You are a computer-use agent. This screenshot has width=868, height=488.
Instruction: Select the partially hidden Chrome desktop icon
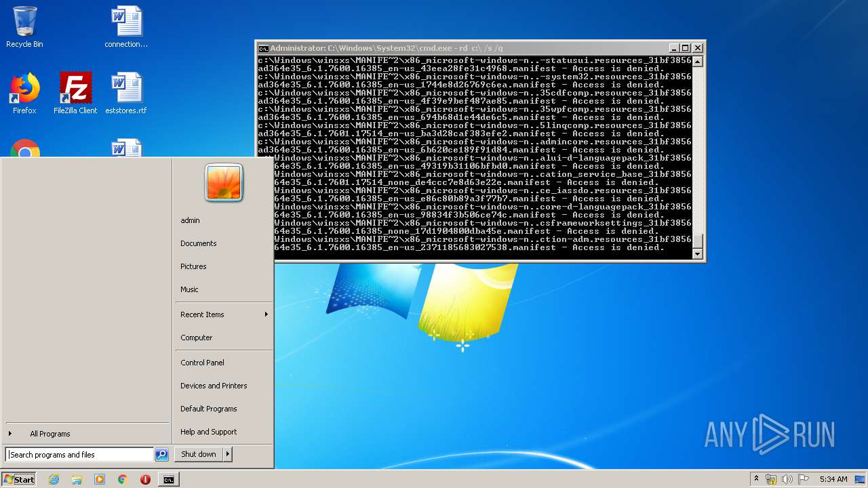point(24,148)
